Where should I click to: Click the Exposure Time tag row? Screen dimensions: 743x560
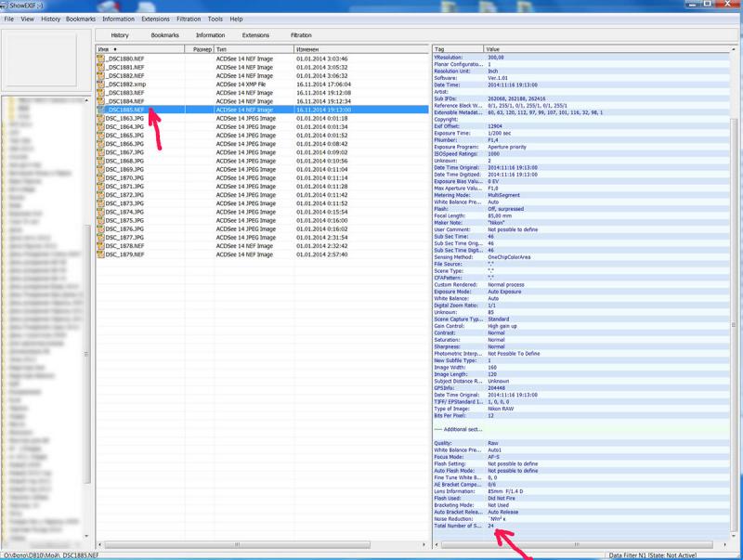pyautogui.click(x=581, y=134)
